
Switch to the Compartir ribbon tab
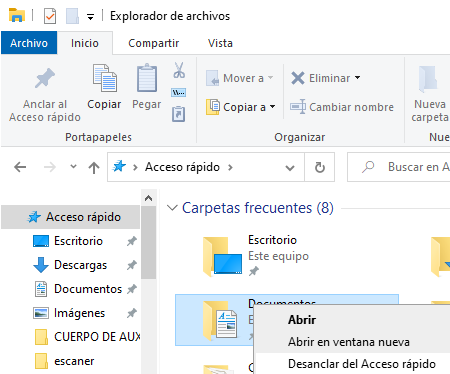[154, 43]
